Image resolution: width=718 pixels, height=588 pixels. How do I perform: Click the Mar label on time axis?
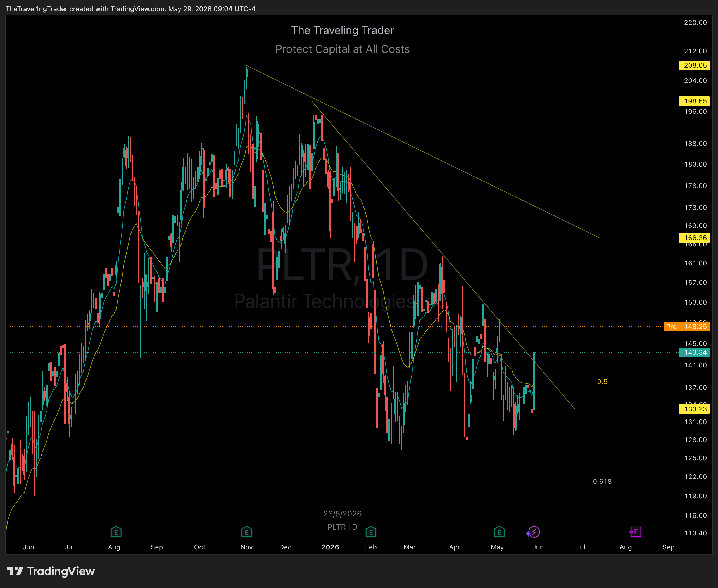tap(410, 547)
